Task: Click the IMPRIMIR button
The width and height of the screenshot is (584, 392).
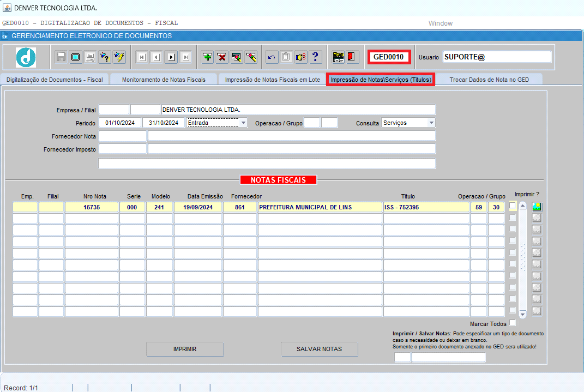Action: 185,349
